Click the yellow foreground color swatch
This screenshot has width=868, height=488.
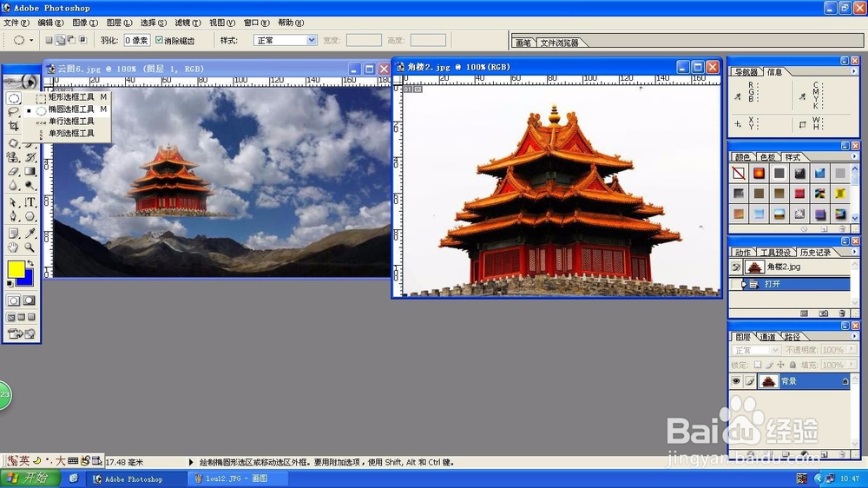pos(14,268)
